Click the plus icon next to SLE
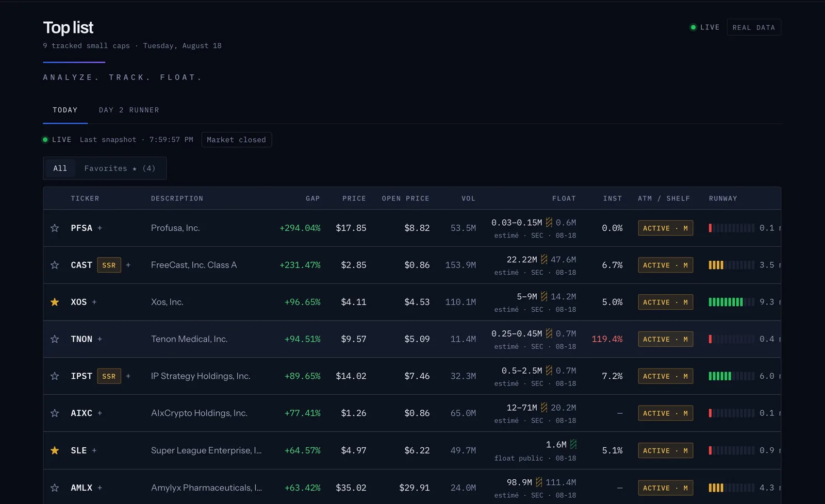This screenshot has height=504, width=825. tap(94, 450)
